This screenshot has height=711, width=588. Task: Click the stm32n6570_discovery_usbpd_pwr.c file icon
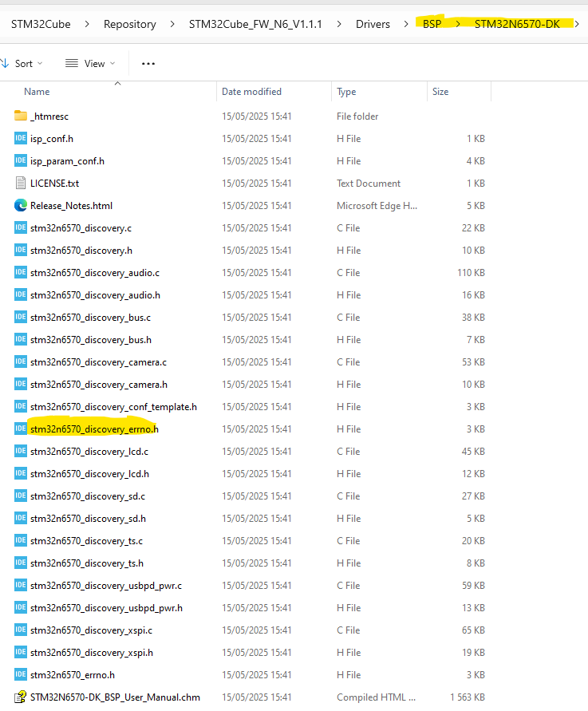point(21,585)
